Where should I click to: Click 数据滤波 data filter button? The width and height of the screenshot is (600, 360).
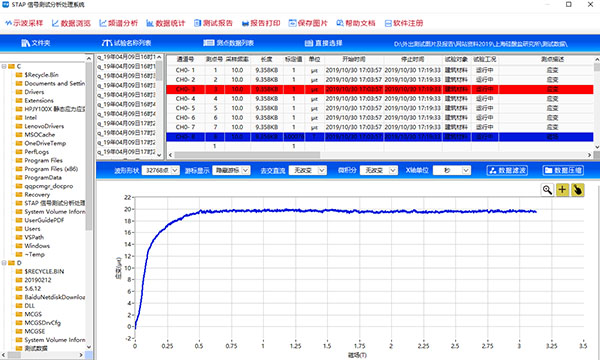[x=507, y=170]
